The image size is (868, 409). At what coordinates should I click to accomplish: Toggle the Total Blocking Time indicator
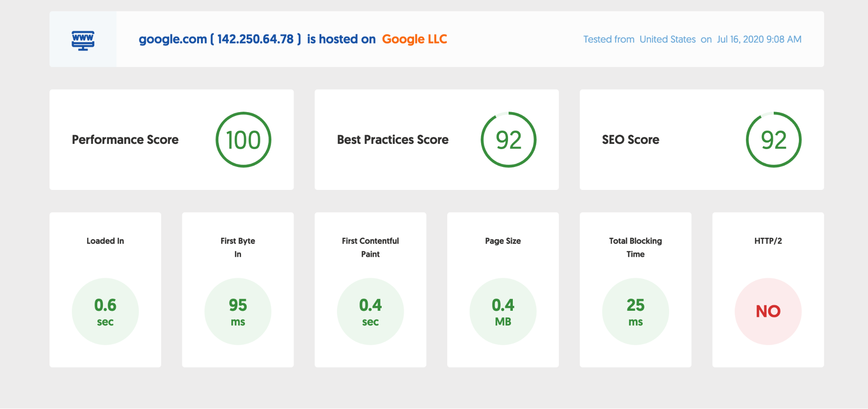tap(635, 311)
